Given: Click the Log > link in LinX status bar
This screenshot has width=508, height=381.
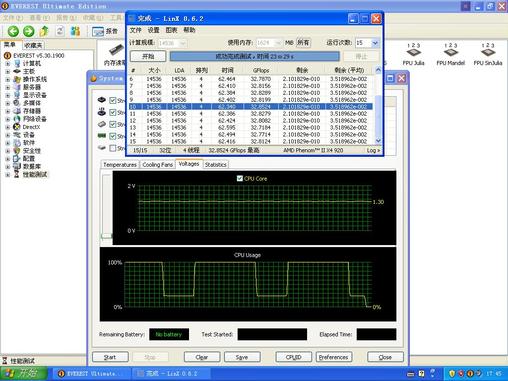Looking at the screenshot, I should click(x=373, y=151).
